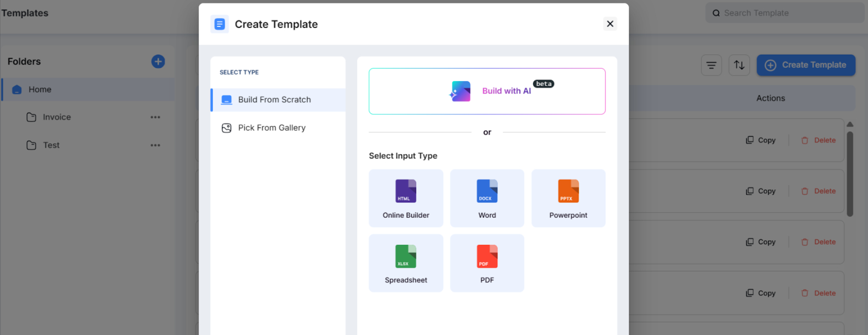Copy the second template row
Viewport: 868px width, 335px height.
coord(761,191)
